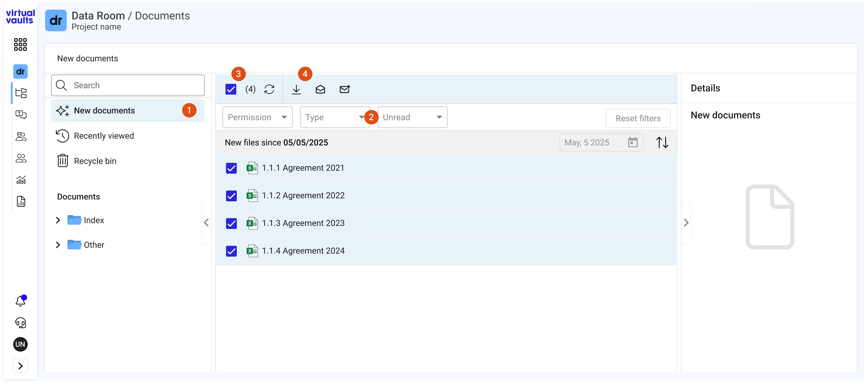The height and width of the screenshot is (384, 868).
Task: Uncheck 1.1.2 Agreement 2022
Action: [x=231, y=196]
